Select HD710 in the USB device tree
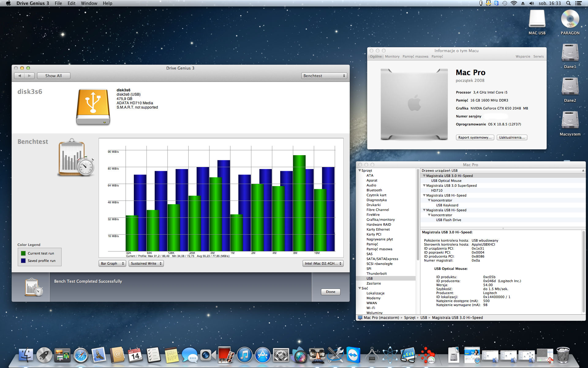This screenshot has height=368, width=588. pos(437,190)
